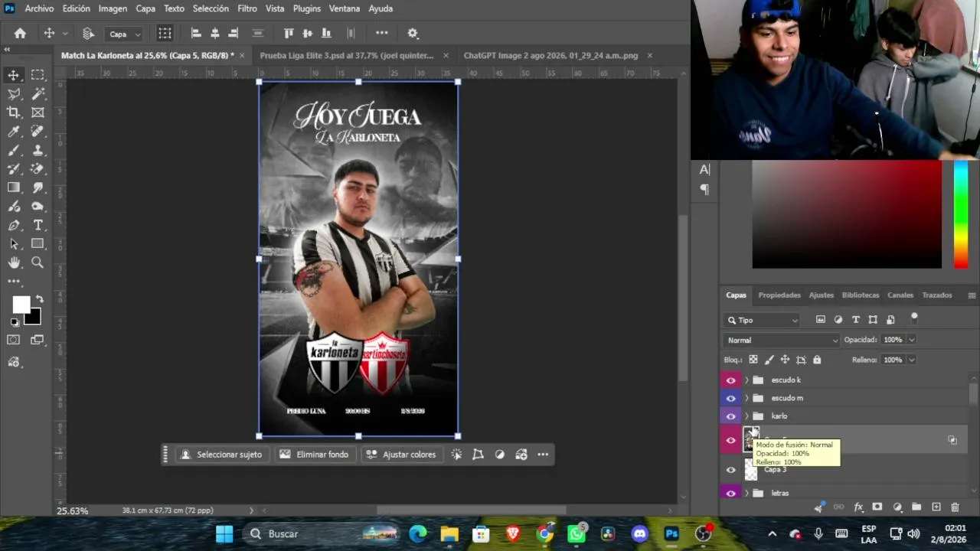Screen dimensions: 980x551
Task: Toggle show transform controls in options bar
Action: click(165, 33)
